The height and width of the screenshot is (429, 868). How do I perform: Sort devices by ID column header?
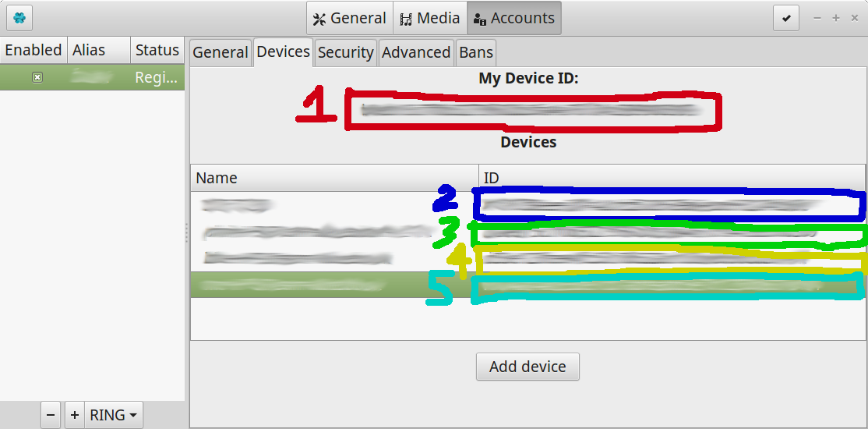[672, 178]
